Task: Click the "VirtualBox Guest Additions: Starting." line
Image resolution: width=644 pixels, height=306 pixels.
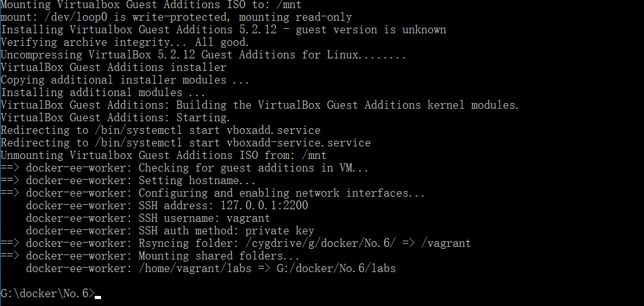Action: [x=115, y=117]
